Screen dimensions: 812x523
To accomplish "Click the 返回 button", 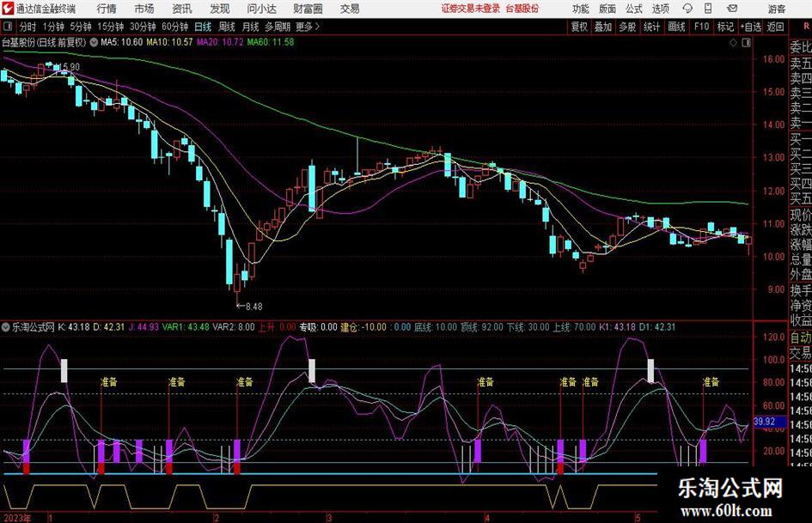I will coord(775,27).
